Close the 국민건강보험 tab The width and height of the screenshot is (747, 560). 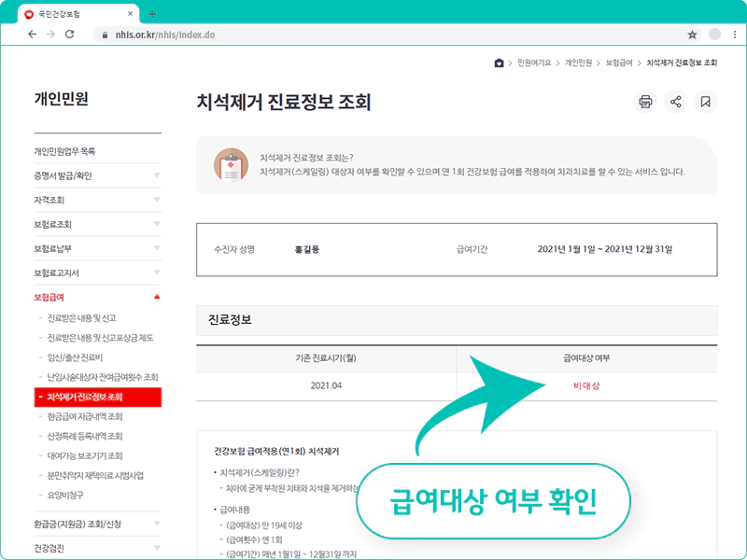(x=130, y=14)
